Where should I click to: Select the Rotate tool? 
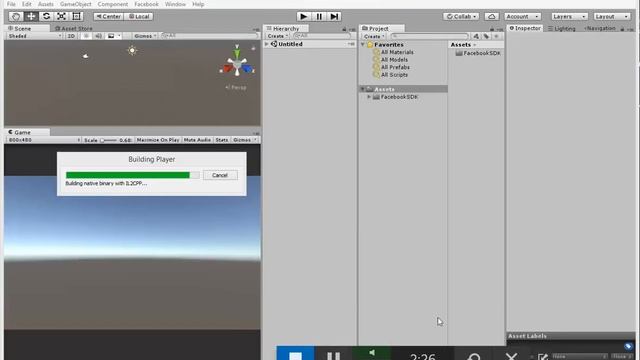coord(46,16)
